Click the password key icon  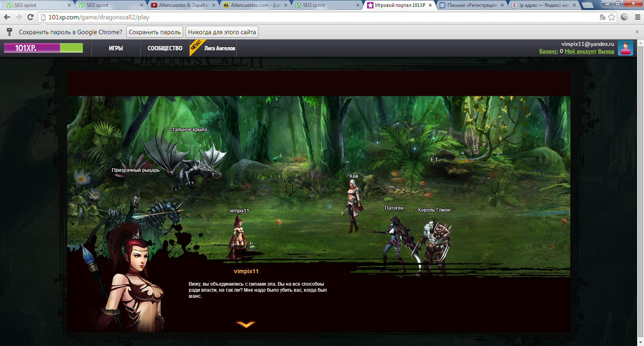[x=10, y=32]
